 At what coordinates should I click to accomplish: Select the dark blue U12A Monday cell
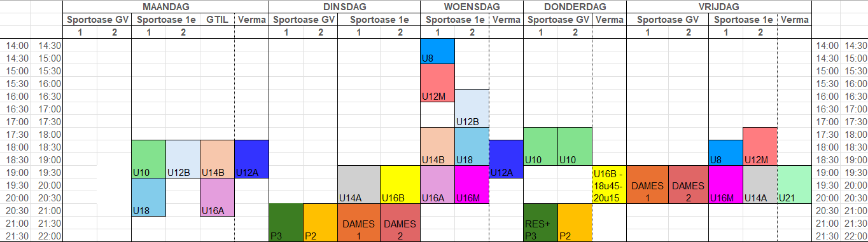point(251,159)
